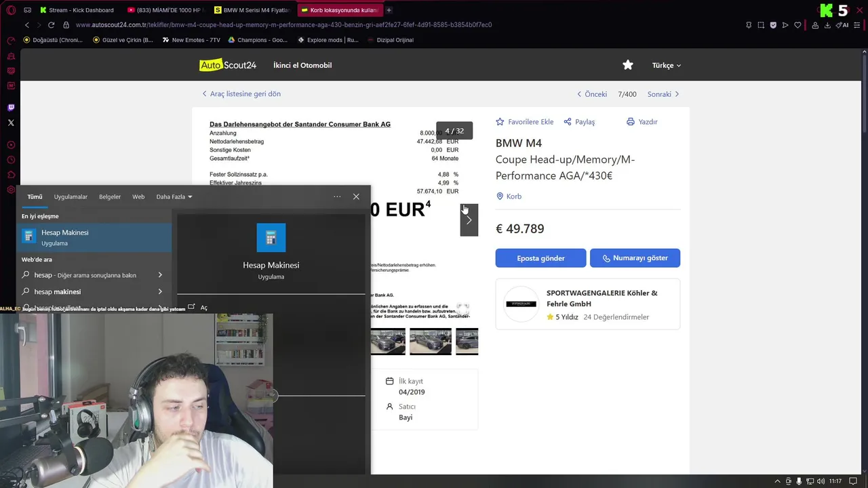Open the sidebar history clock icon
This screenshot has width=868, height=488.
[x=11, y=160]
